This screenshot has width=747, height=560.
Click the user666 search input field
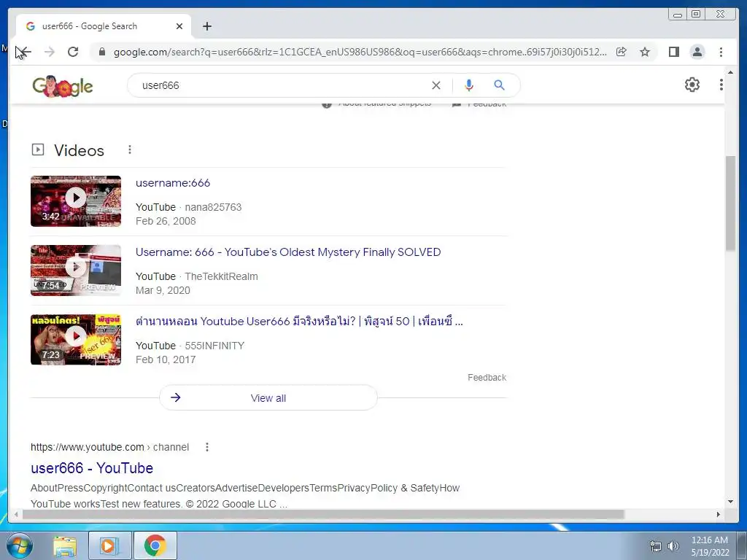(x=281, y=85)
